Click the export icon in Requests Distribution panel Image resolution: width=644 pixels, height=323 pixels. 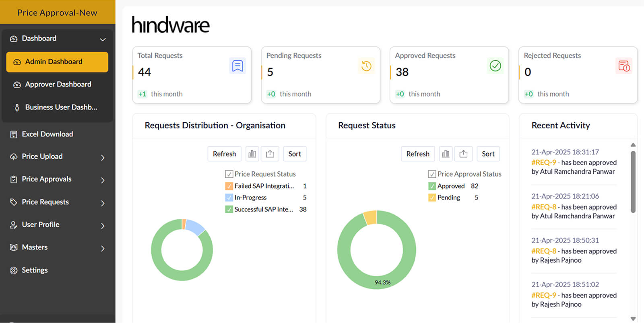pyautogui.click(x=270, y=154)
